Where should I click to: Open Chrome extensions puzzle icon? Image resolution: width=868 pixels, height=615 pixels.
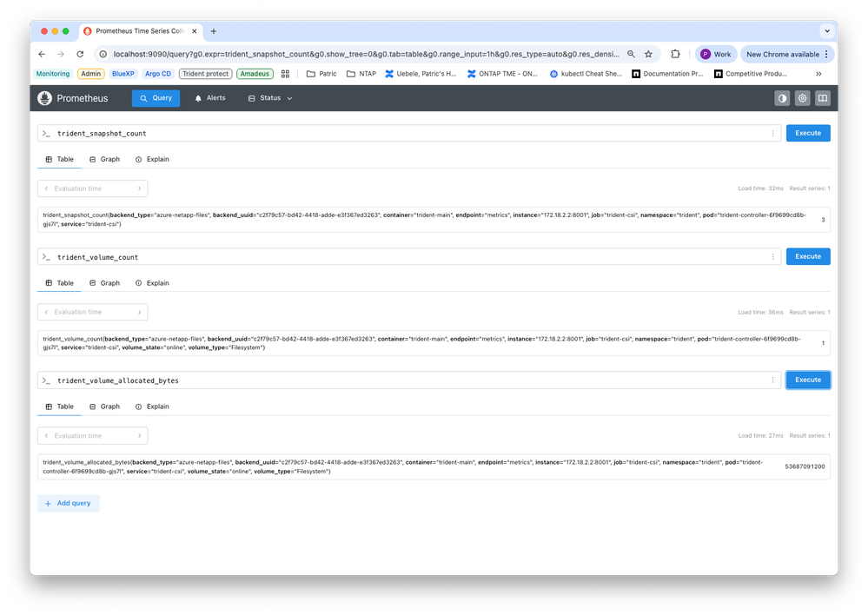coord(675,54)
